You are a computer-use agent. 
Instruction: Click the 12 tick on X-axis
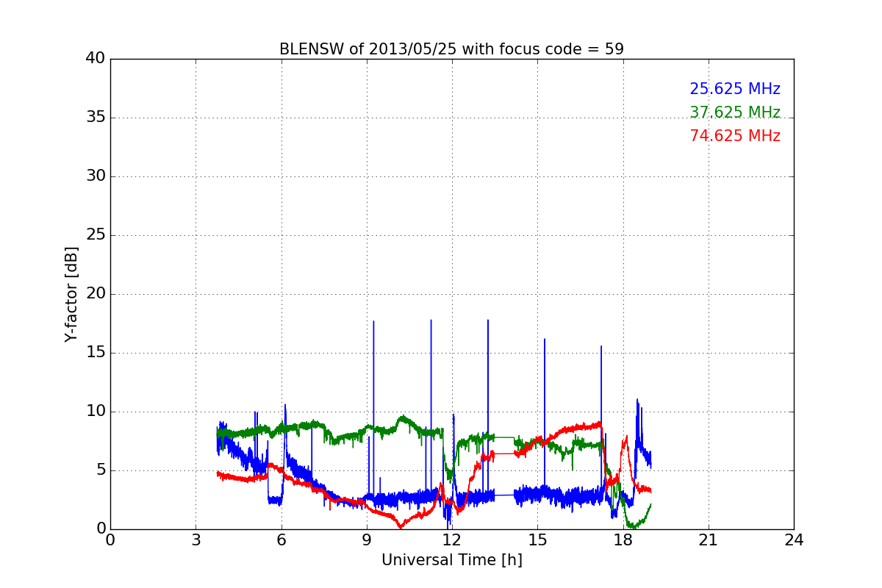(451, 540)
